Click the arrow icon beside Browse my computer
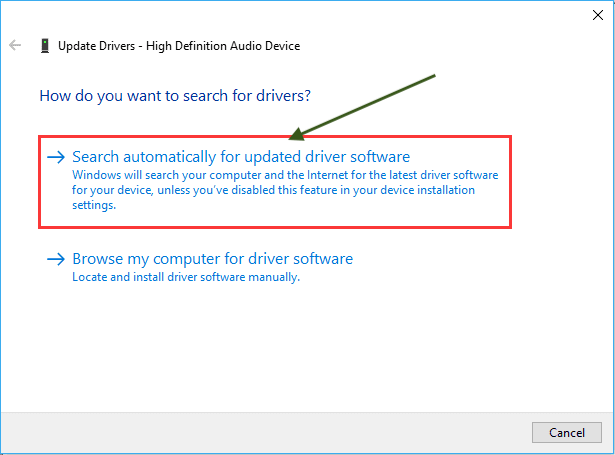The width and height of the screenshot is (615, 455). click(x=56, y=259)
